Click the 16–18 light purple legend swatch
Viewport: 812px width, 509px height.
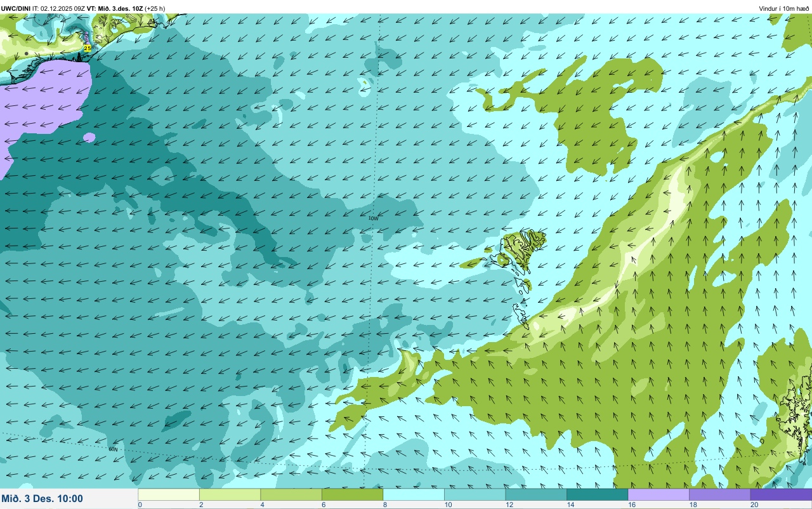(658, 494)
